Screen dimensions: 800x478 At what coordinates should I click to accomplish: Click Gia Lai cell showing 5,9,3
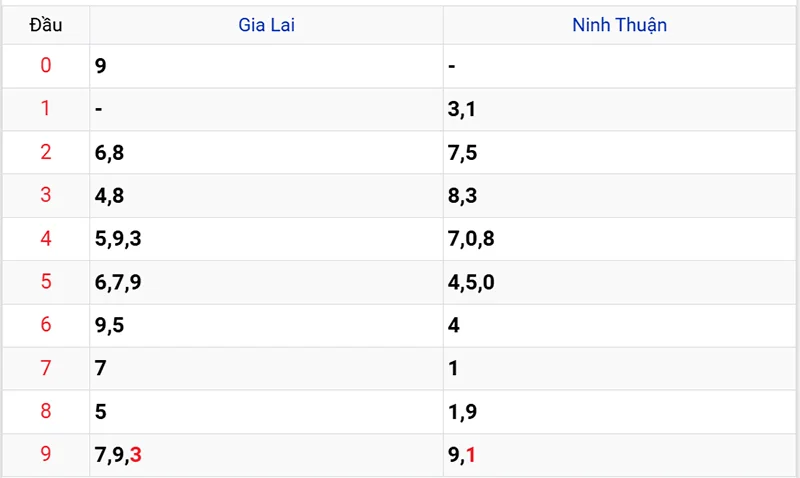pos(118,239)
